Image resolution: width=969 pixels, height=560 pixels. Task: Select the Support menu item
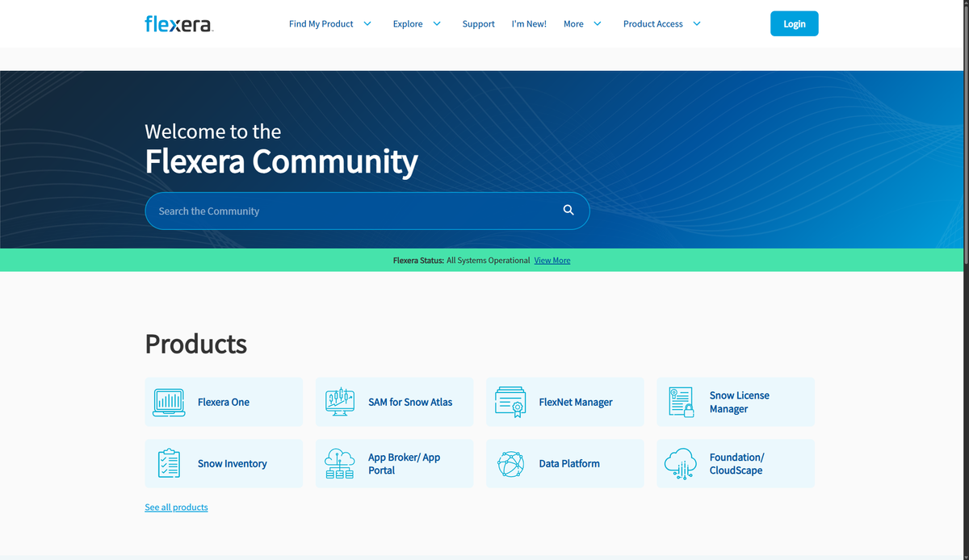point(478,23)
